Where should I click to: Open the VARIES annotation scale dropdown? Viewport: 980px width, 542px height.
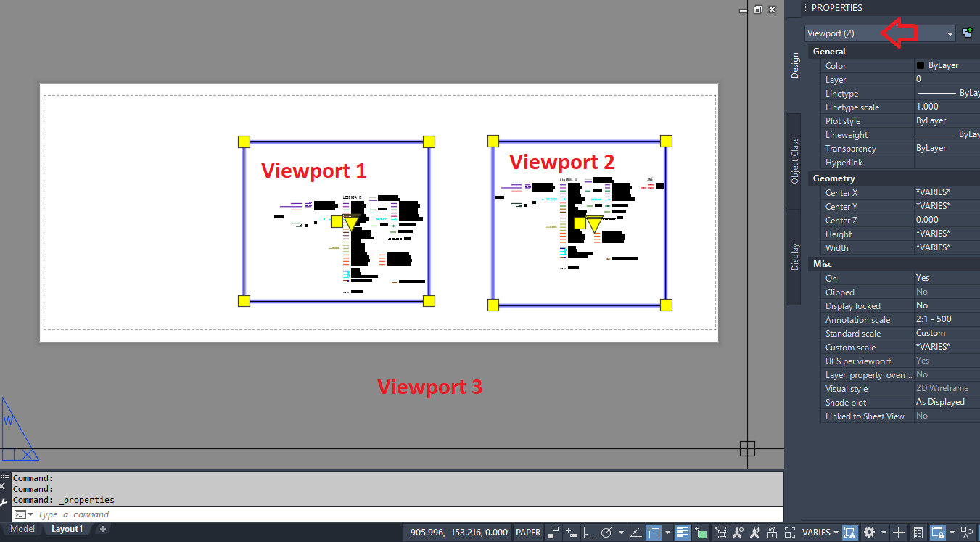click(836, 532)
